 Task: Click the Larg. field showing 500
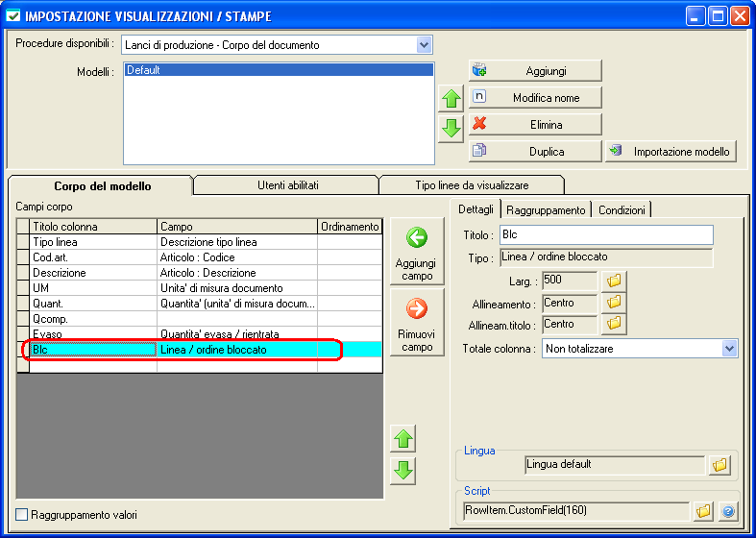(x=571, y=281)
